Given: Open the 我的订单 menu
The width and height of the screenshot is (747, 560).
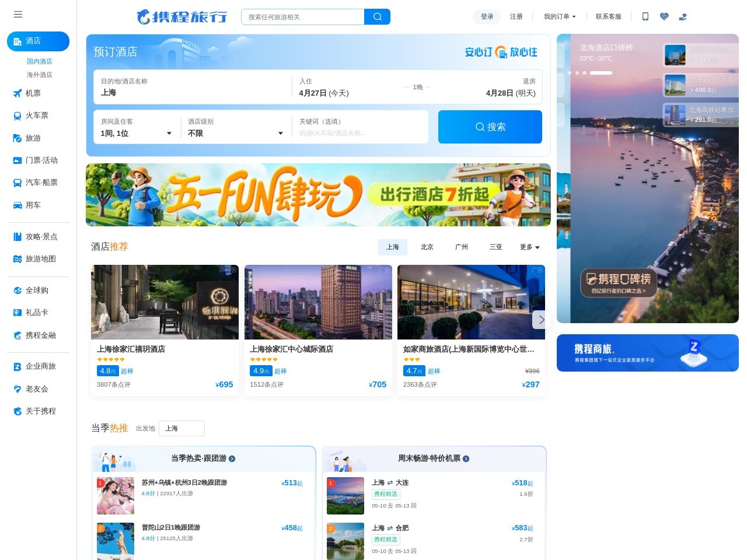Looking at the screenshot, I should [559, 17].
